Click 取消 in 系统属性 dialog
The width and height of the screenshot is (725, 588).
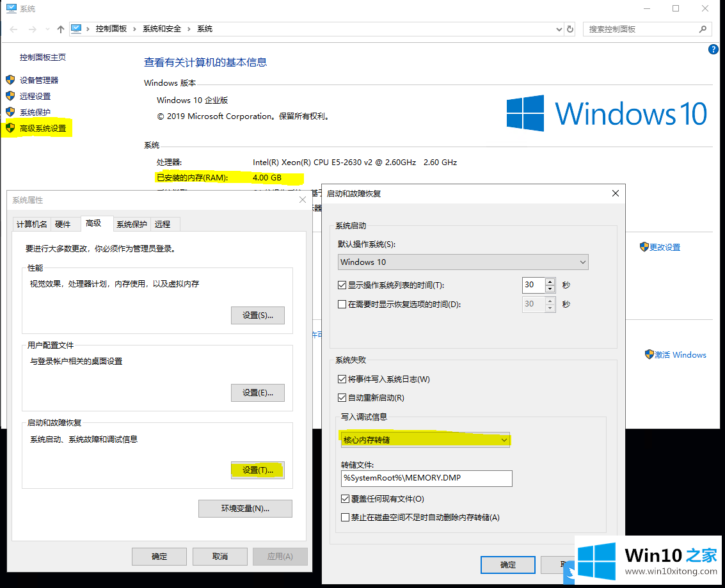pos(219,557)
